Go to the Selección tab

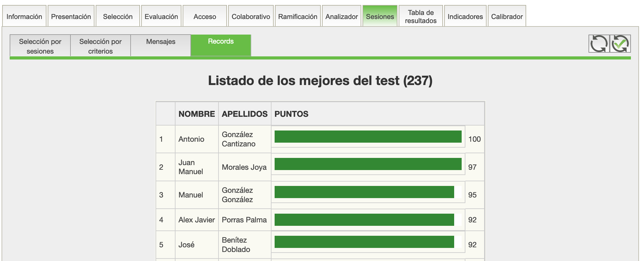(x=118, y=17)
